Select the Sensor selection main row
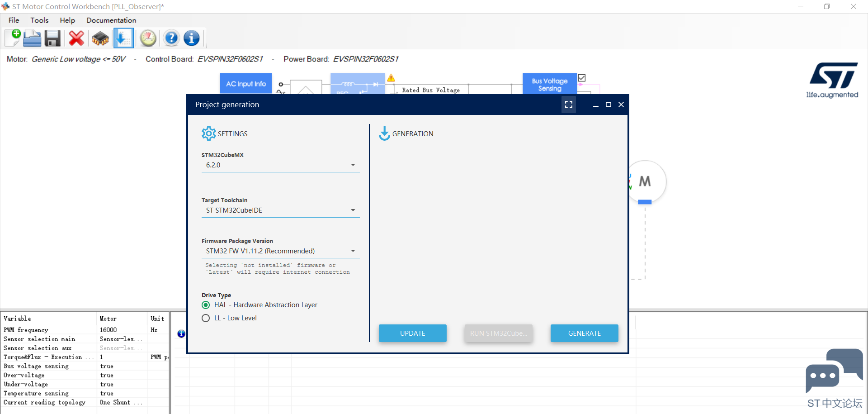 coord(85,339)
